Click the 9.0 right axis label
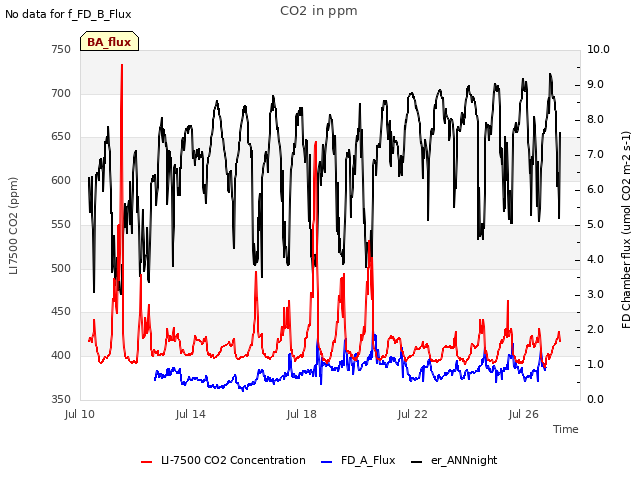Image resolution: width=640 pixels, height=480 pixels. (x=595, y=84)
